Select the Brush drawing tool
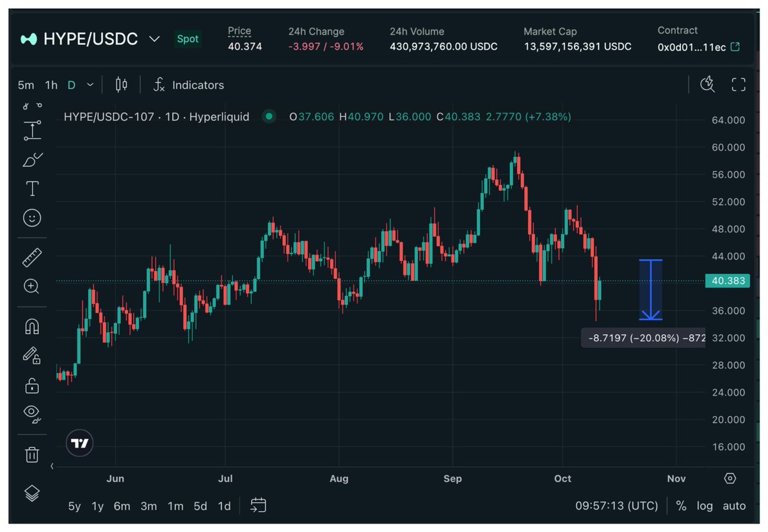Image resolution: width=768 pixels, height=532 pixels. tap(32, 159)
